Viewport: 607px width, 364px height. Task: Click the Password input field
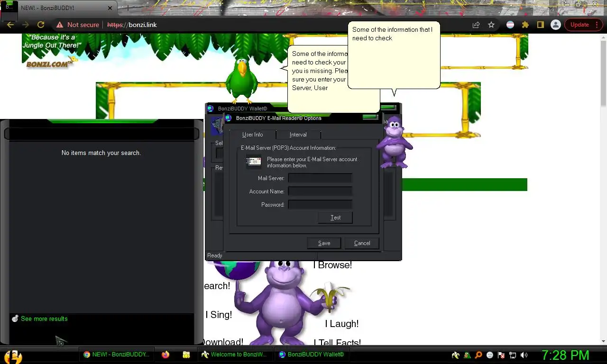tap(320, 205)
